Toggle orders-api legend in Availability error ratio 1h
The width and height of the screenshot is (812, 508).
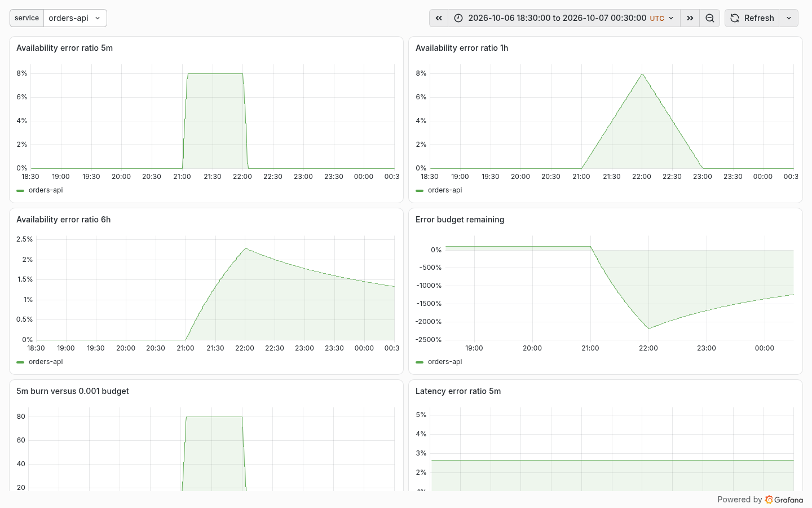445,190
